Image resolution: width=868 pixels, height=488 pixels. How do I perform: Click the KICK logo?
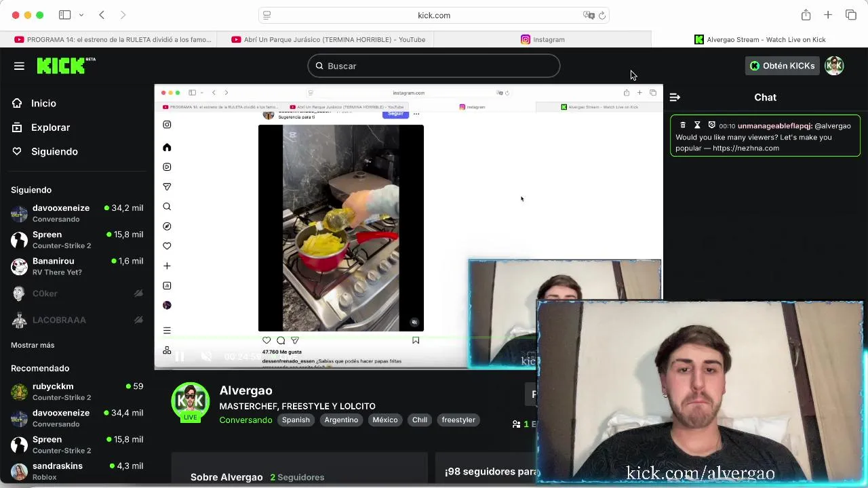(66, 66)
